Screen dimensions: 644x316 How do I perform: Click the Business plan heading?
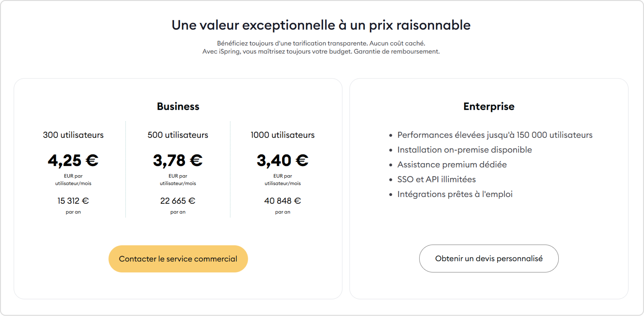[178, 106]
